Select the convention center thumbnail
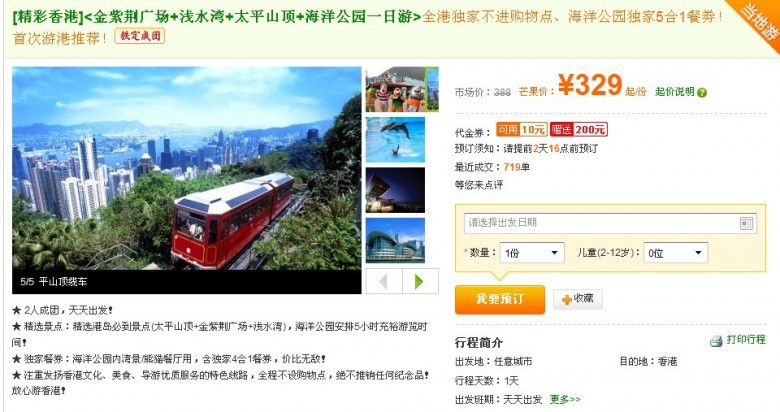The height and width of the screenshot is (412, 780). pos(395,240)
